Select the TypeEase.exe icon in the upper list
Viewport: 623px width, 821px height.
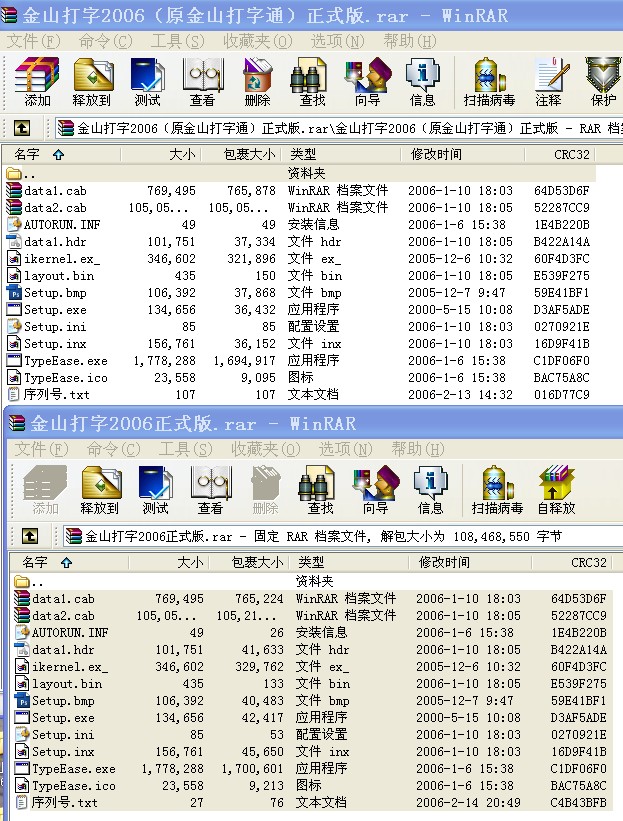(x=14, y=360)
